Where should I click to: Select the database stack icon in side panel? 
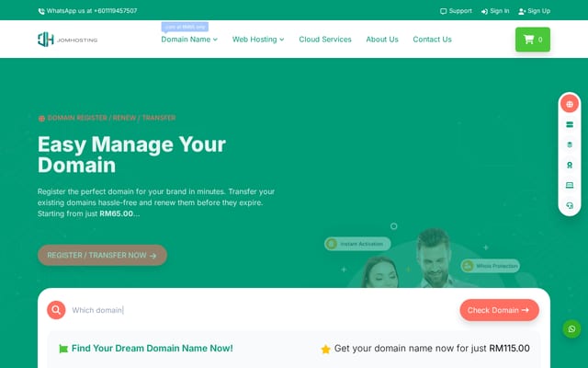click(x=570, y=145)
